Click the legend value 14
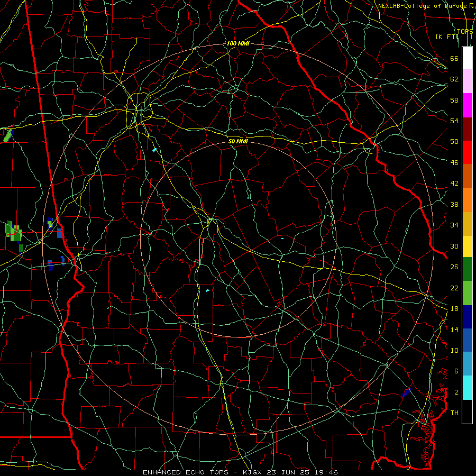Viewport: 476px width, 476px height. point(454,329)
